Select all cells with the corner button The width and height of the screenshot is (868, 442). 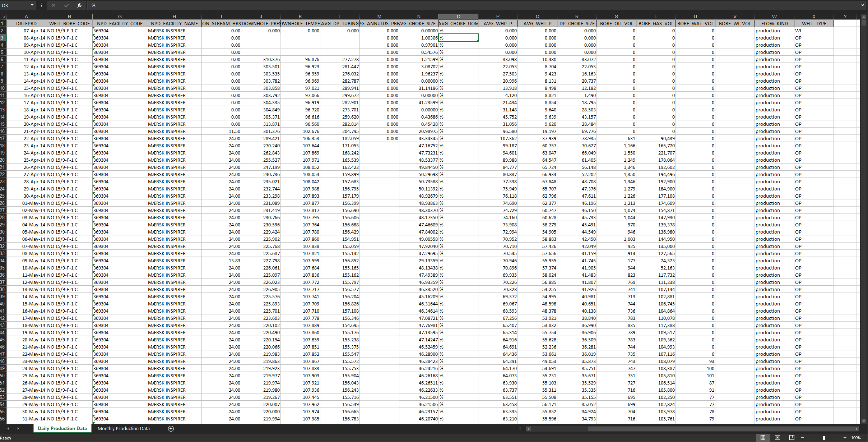pos(4,17)
